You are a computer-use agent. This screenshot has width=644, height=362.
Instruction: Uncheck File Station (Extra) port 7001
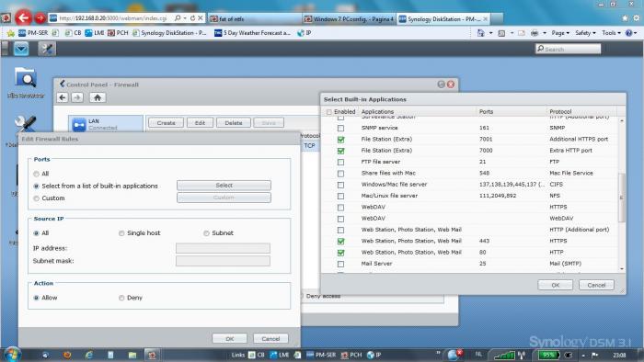tap(341, 140)
